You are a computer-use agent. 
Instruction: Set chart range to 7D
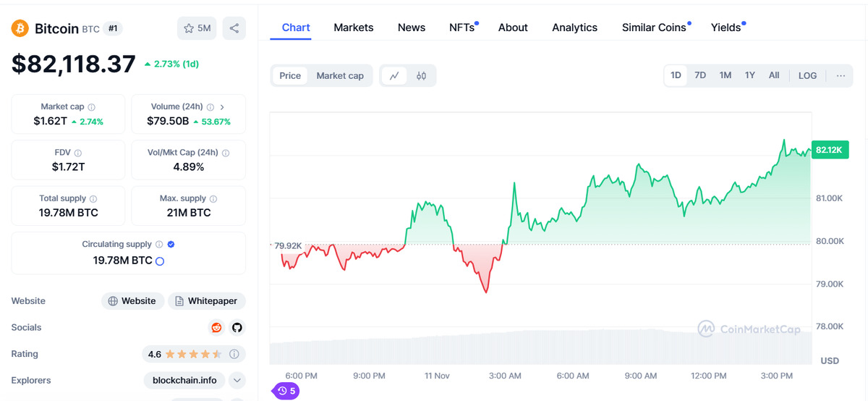click(x=700, y=75)
